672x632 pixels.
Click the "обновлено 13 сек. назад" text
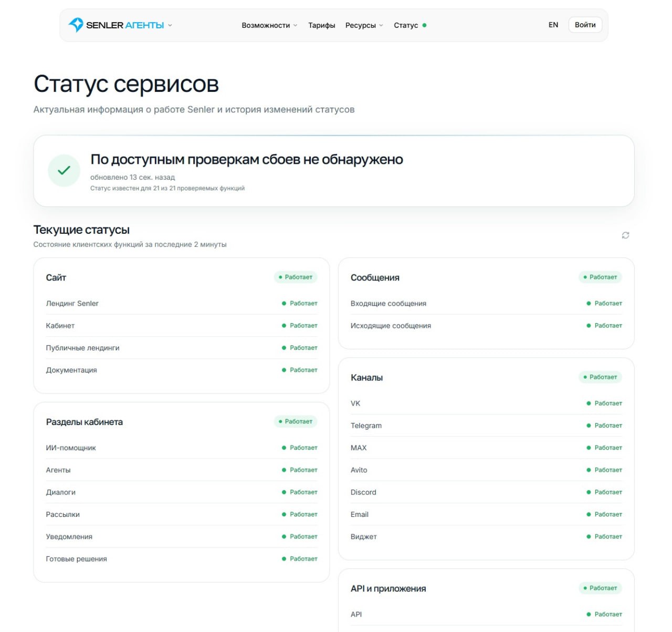point(133,177)
